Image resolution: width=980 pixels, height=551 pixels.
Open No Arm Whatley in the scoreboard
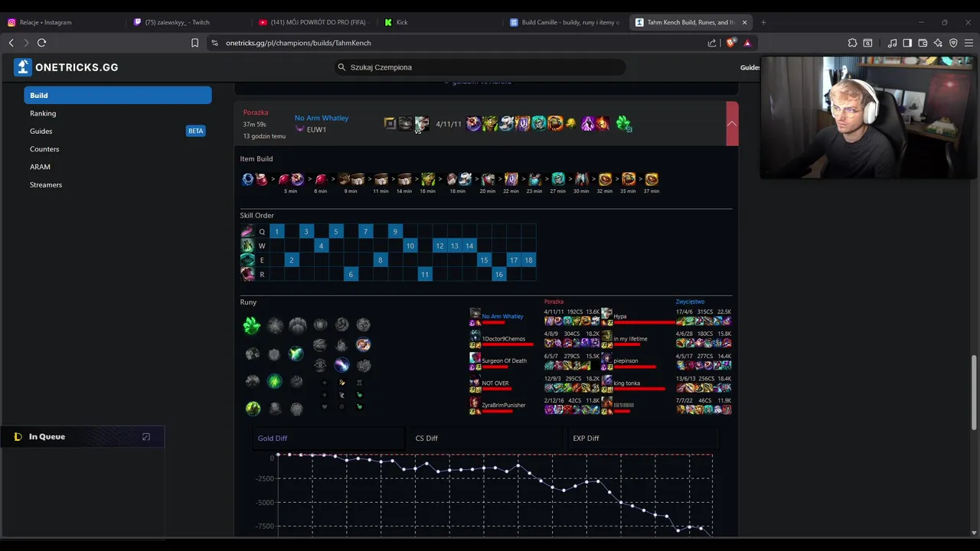click(502, 316)
